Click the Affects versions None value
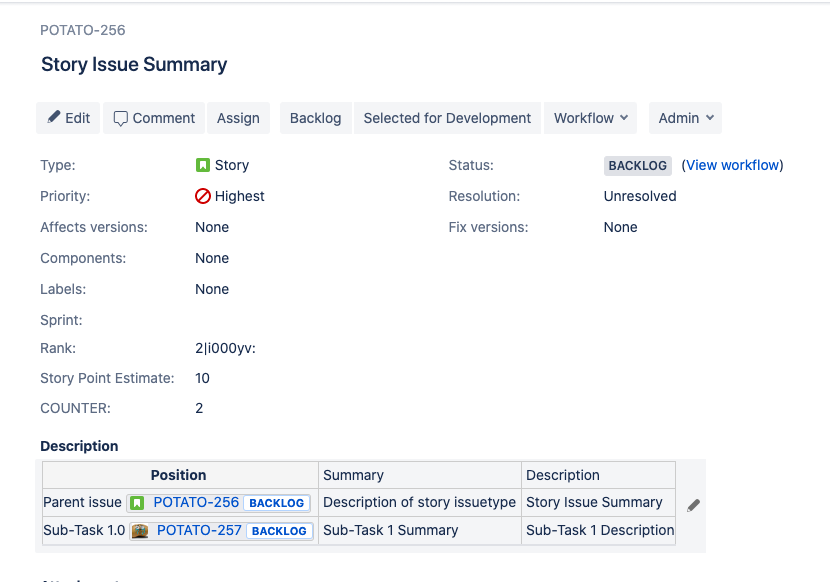 tap(212, 227)
